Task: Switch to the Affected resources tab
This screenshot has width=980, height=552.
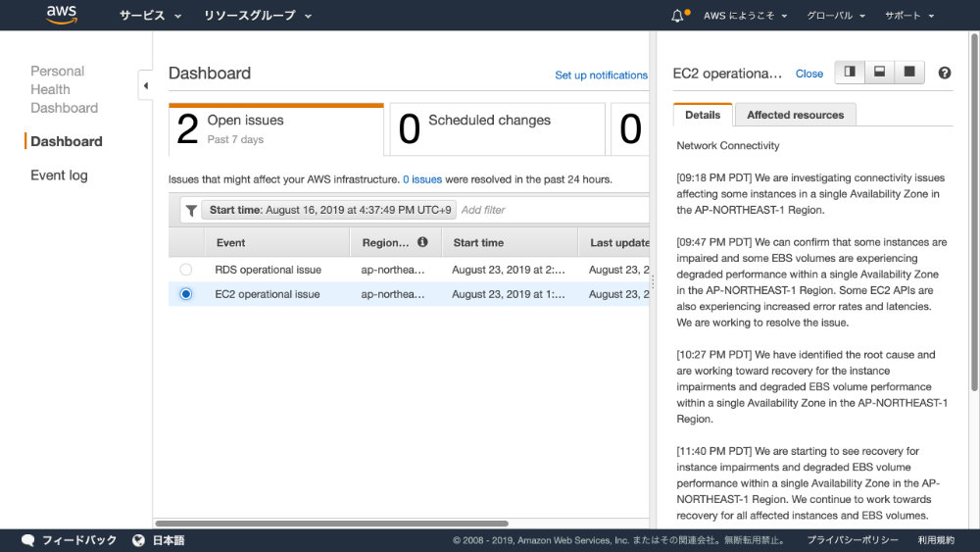Action: click(x=795, y=115)
